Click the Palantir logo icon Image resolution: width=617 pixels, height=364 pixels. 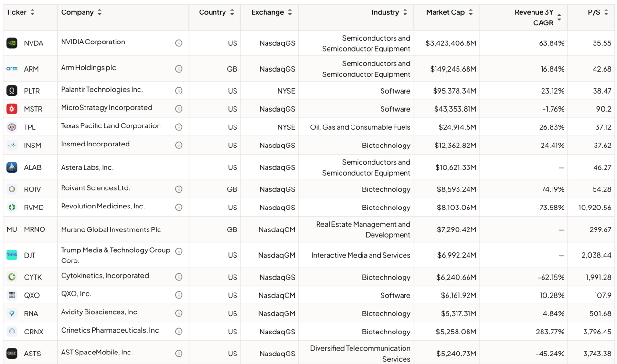(12, 91)
